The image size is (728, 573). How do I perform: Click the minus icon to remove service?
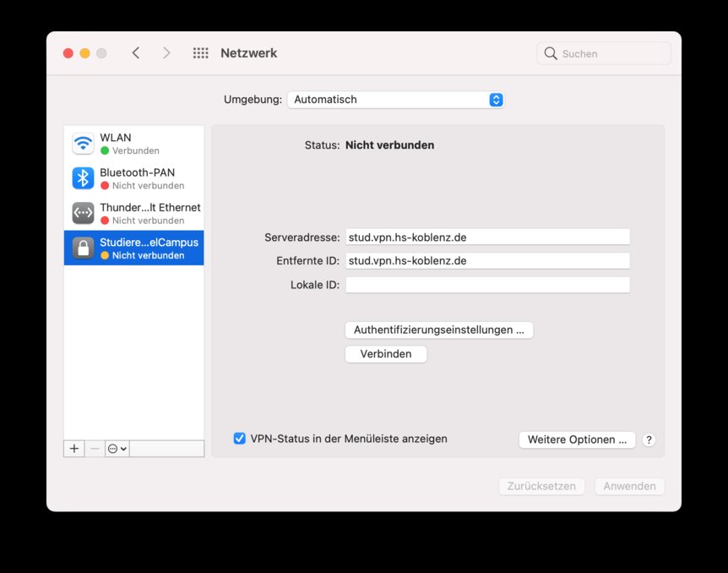[95, 449]
